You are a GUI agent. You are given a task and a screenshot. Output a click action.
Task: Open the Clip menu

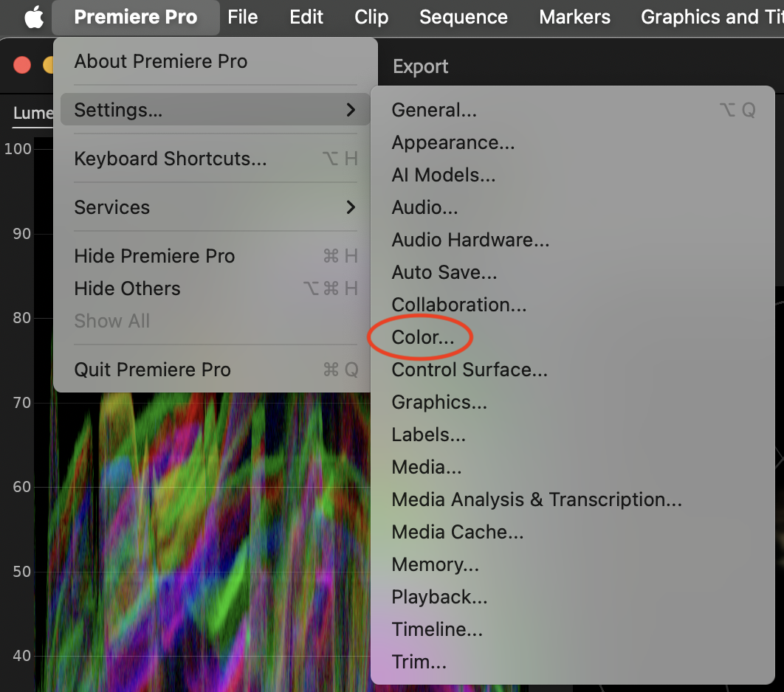pos(371,17)
